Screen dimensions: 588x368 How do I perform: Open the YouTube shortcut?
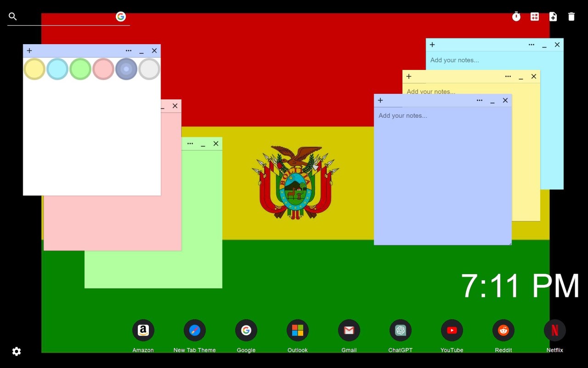click(452, 330)
